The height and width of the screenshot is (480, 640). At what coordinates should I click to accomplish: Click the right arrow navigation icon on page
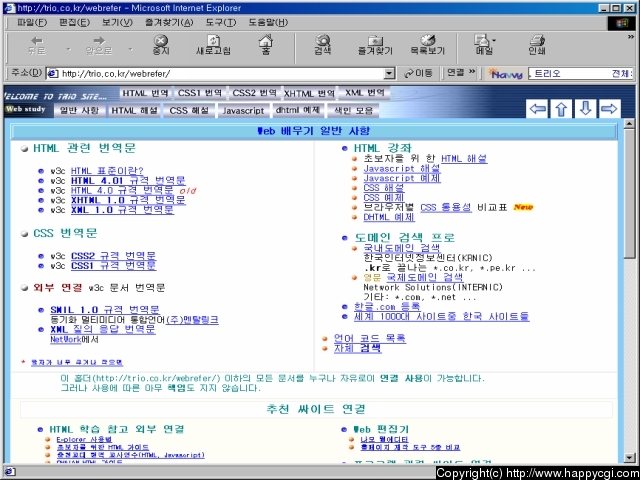tap(610, 109)
